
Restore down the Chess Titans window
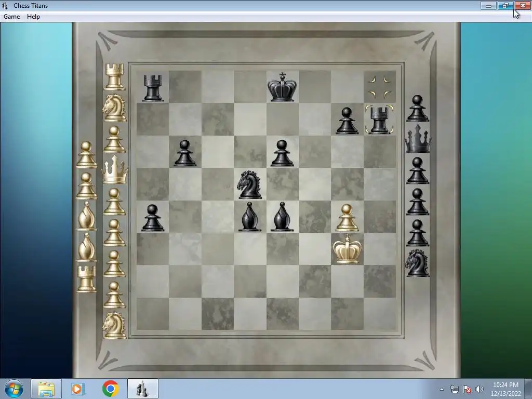506,5
